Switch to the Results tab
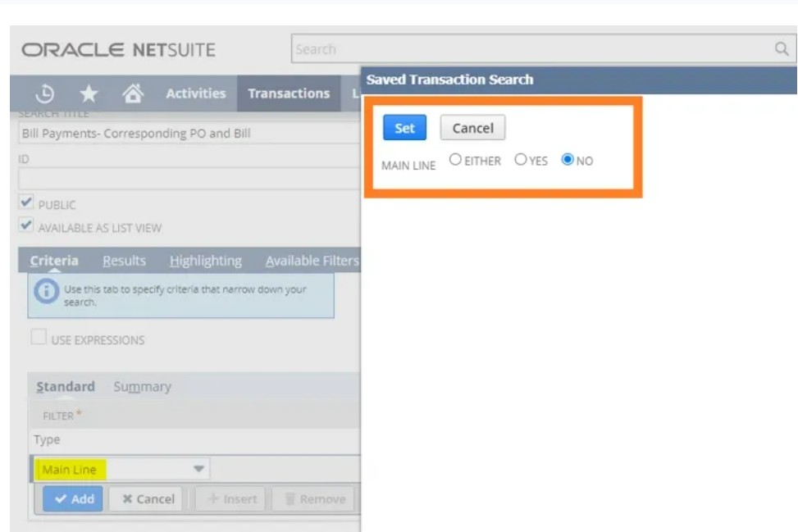 tap(124, 261)
